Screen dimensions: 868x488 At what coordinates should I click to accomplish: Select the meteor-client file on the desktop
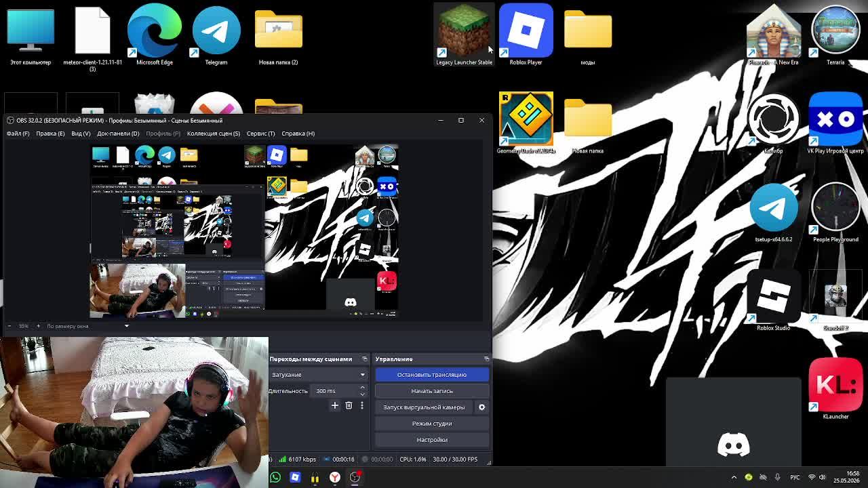(92, 39)
